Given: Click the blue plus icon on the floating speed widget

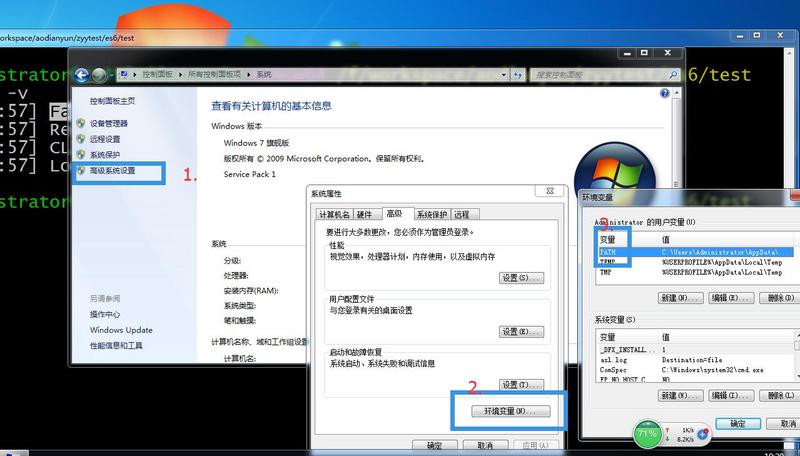Looking at the screenshot, I should (703, 434).
